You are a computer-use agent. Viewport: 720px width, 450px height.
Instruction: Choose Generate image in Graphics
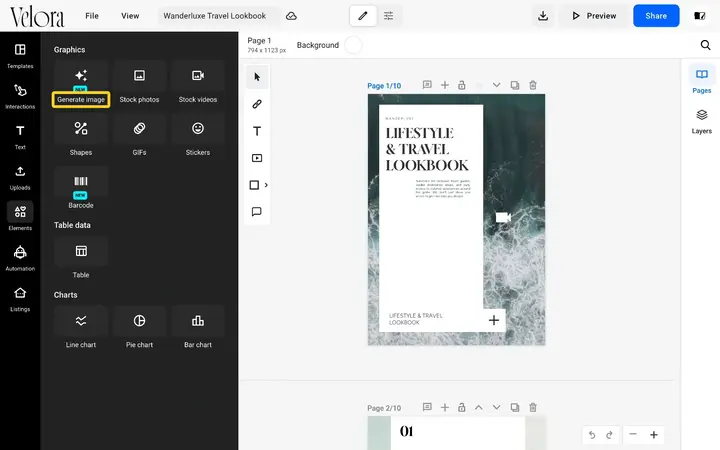81,84
